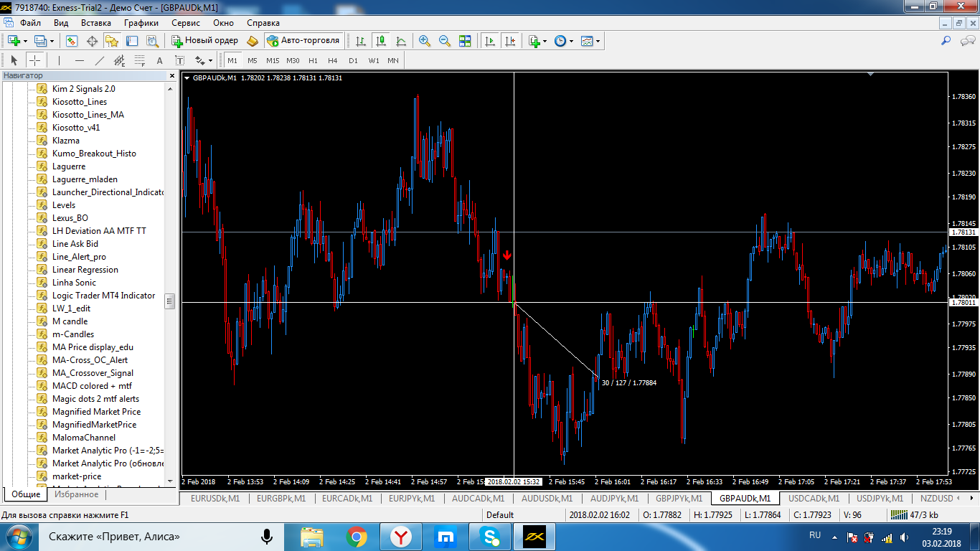
Task: Select the Cursor arrow tool
Action: 14,60
